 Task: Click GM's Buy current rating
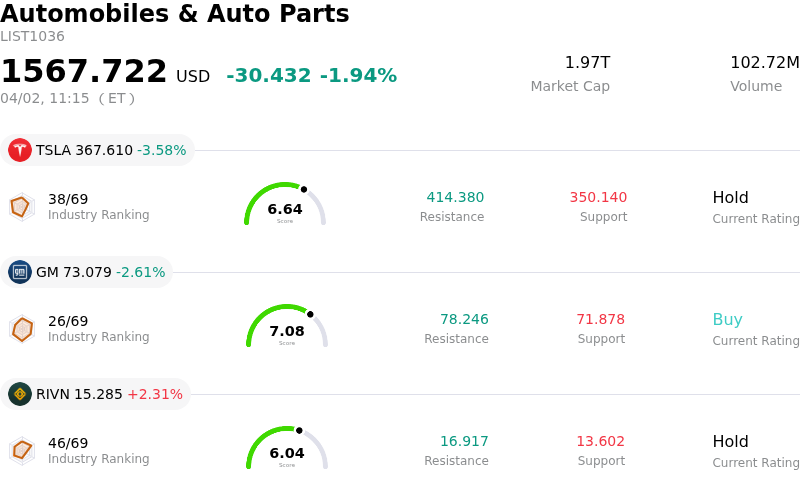727,320
